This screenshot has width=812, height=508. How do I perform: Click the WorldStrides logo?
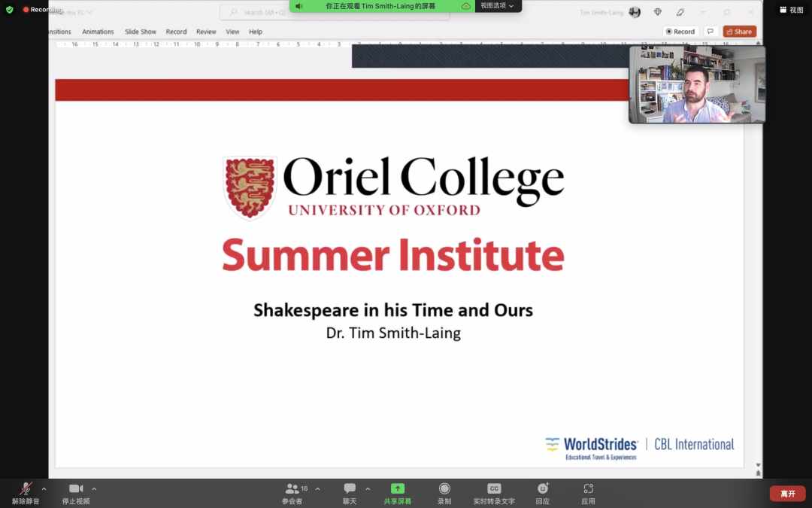pyautogui.click(x=592, y=448)
